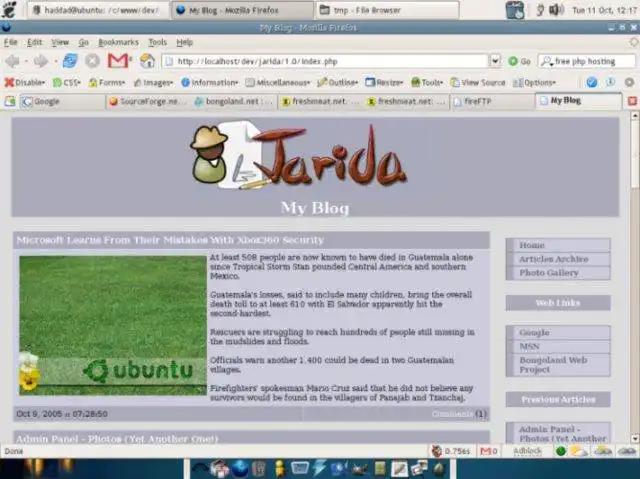The image size is (640, 479).
Task: Open Gmail via the red M toolbar icon
Action: coord(118,61)
